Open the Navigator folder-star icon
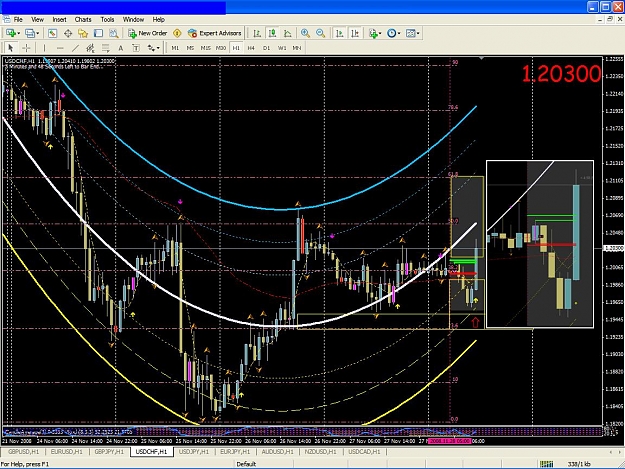This screenshot has width=625, height=469. 83,33
